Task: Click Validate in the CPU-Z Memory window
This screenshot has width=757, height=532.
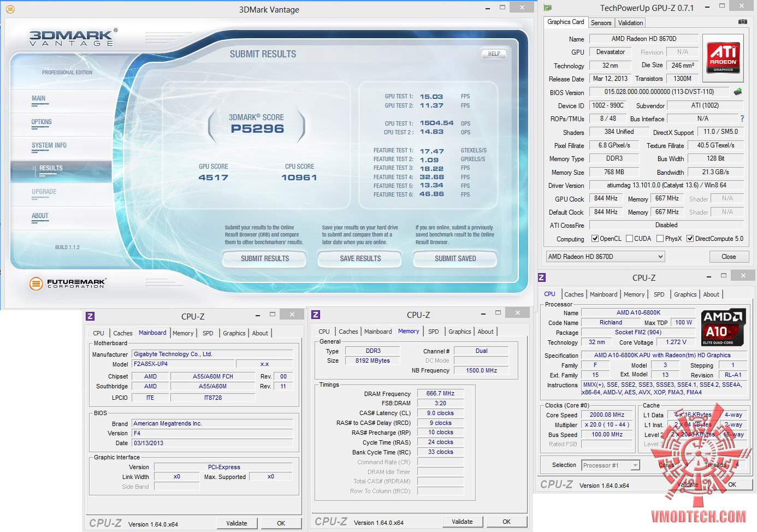Action: click(462, 522)
